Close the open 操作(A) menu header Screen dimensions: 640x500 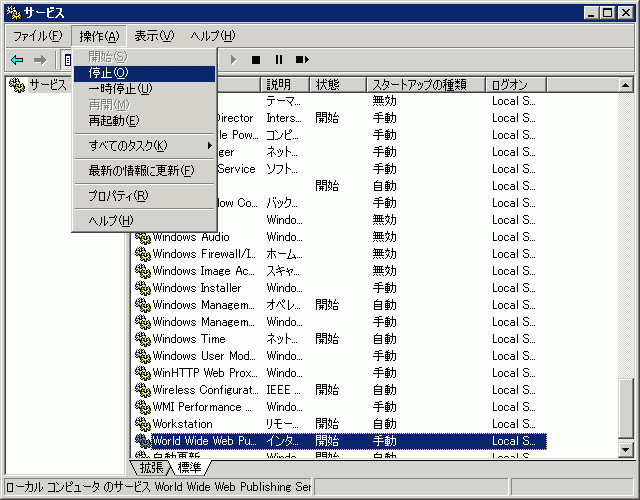(99, 36)
